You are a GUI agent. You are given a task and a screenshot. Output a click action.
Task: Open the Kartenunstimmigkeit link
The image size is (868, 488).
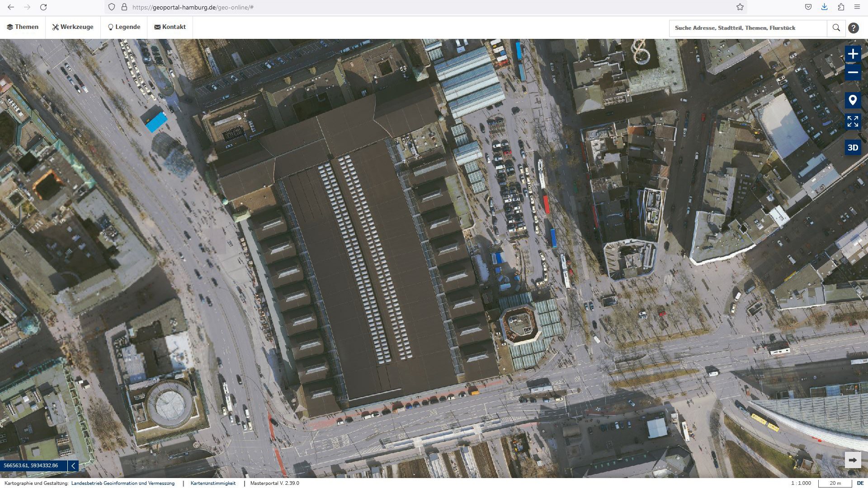(213, 483)
